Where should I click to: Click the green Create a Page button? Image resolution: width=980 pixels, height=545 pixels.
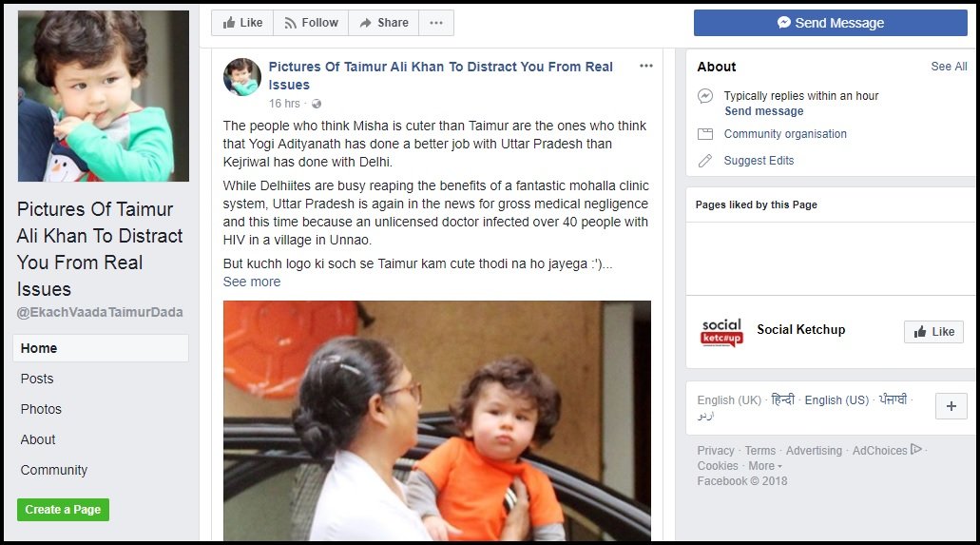pyautogui.click(x=63, y=510)
